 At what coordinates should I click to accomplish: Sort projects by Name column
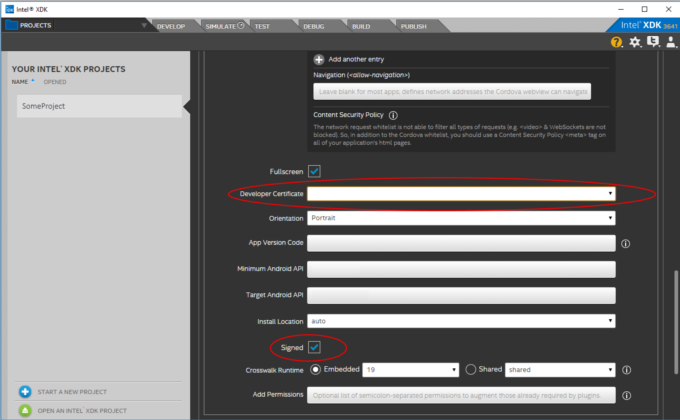[x=20, y=82]
